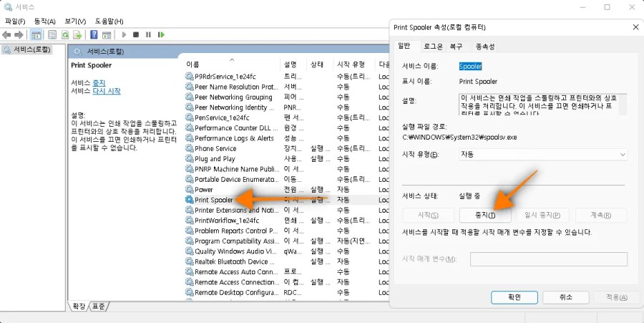The image size is (644, 323).
Task: Click the green Refresh toolbar icon
Action: click(x=65, y=35)
